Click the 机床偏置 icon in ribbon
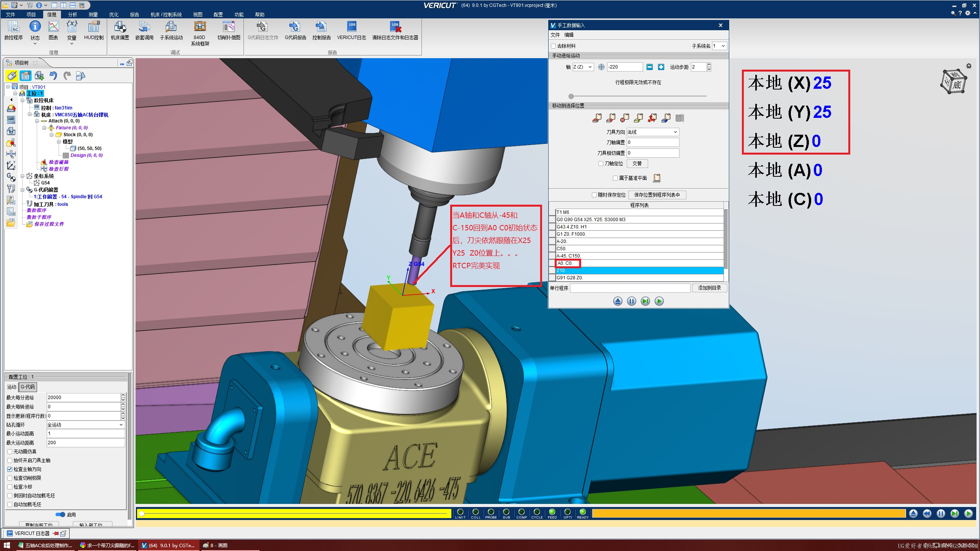This screenshot has width=980, height=551. (x=120, y=28)
